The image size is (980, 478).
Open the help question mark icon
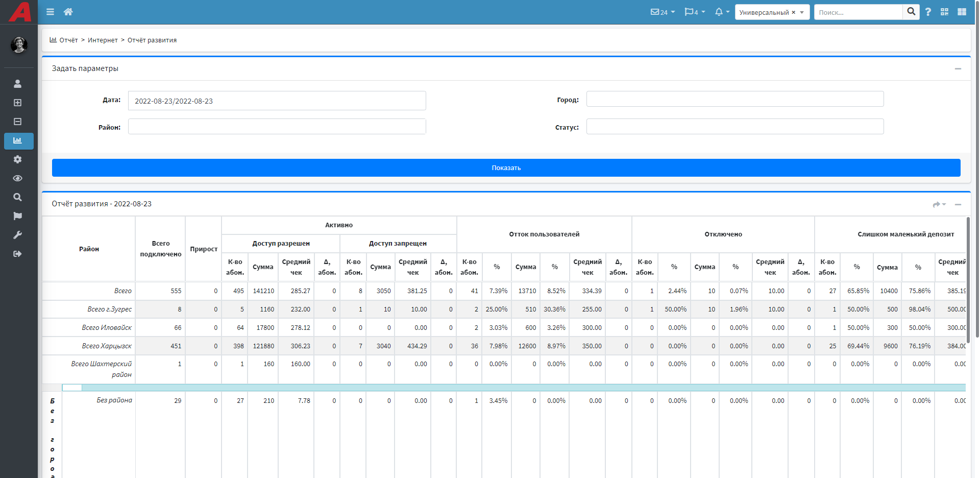click(928, 12)
